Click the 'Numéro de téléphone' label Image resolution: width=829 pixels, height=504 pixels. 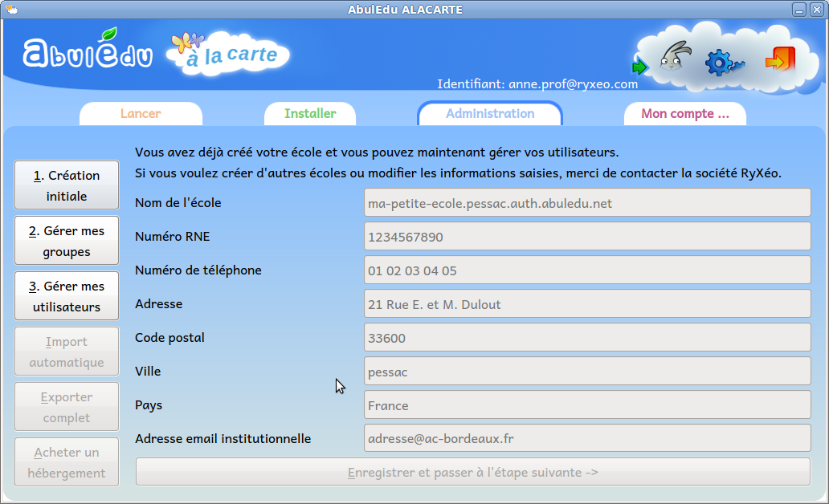coord(198,270)
